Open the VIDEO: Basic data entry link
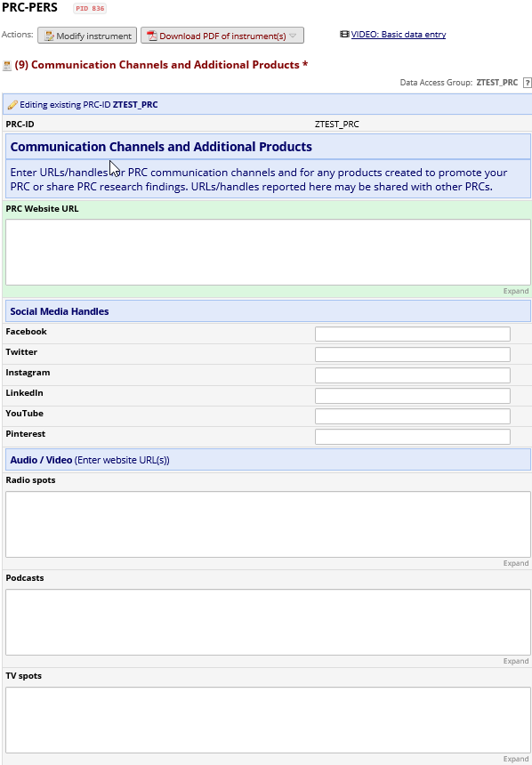This screenshot has height=765, width=532. coord(399,34)
